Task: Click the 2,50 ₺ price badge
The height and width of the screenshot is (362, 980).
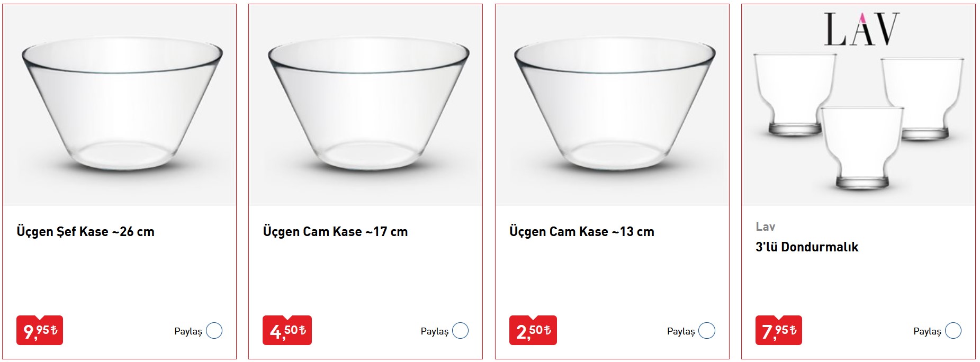Action: click(x=533, y=330)
